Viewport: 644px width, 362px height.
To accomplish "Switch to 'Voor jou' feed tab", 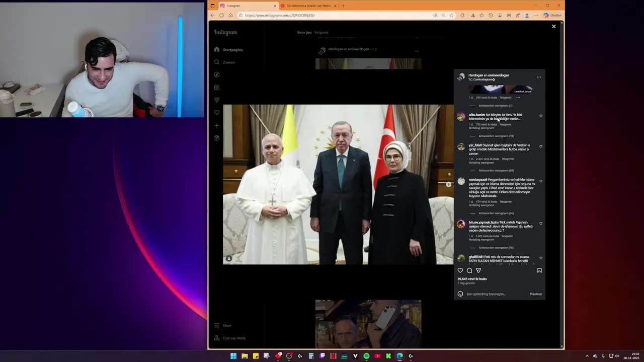I will pos(304,33).
